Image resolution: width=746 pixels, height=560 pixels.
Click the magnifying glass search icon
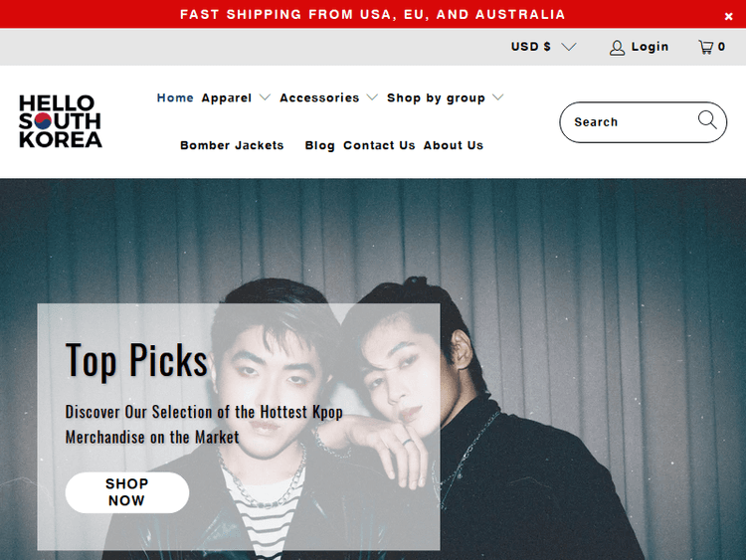pyautogui.click(x=707, y=120)
